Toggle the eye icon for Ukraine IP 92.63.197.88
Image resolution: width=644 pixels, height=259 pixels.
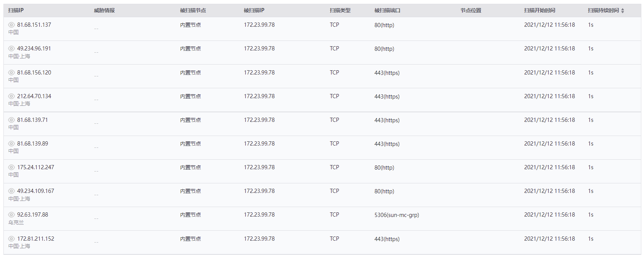(x=11, y=215)
